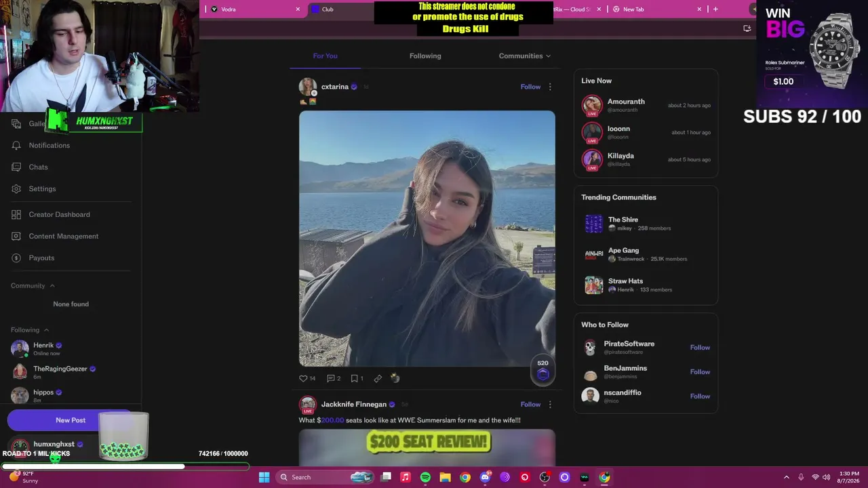Open the Communities dropdown
The width and height of the screenshot is (868, 488).
tap(525, 56)
